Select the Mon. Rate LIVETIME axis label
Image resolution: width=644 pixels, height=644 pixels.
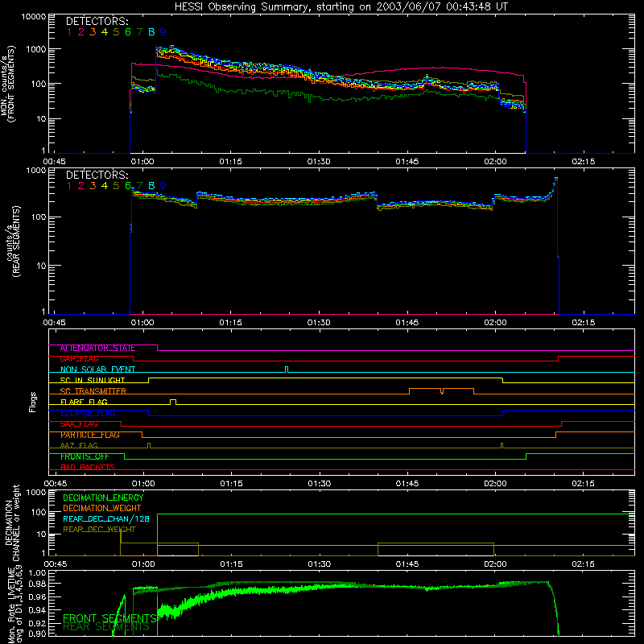click(x=14, y=605)
